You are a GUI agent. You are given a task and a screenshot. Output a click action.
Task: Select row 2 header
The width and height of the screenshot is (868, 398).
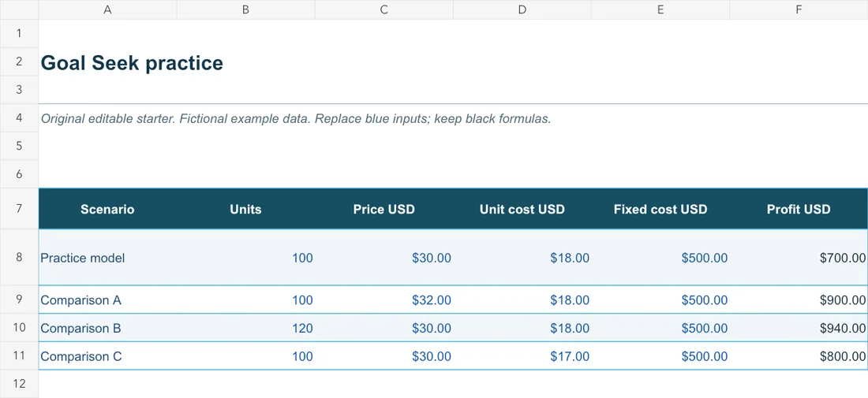tap(19, 61)
